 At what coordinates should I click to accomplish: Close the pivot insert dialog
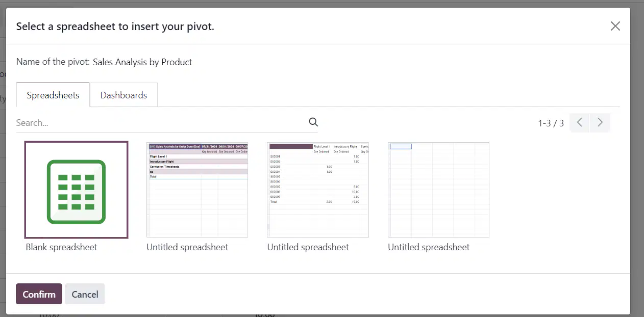(x=615, y=27)
